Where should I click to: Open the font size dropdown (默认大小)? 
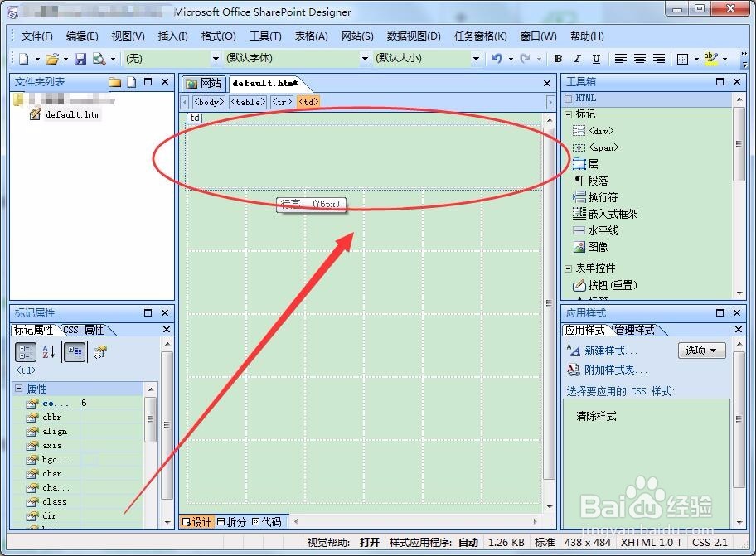[x=476, y=58]
